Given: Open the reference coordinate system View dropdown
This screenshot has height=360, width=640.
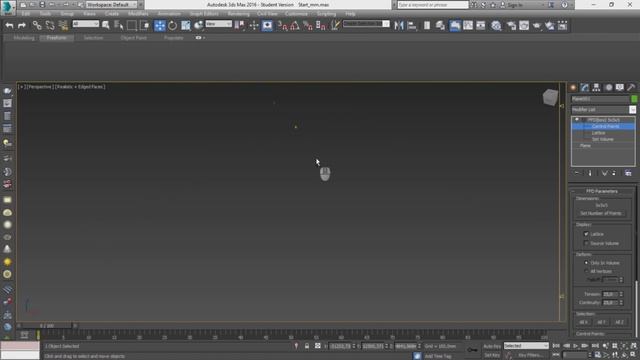Looking at the screenshot, I should pyautogui.click(x=218, y=24).
